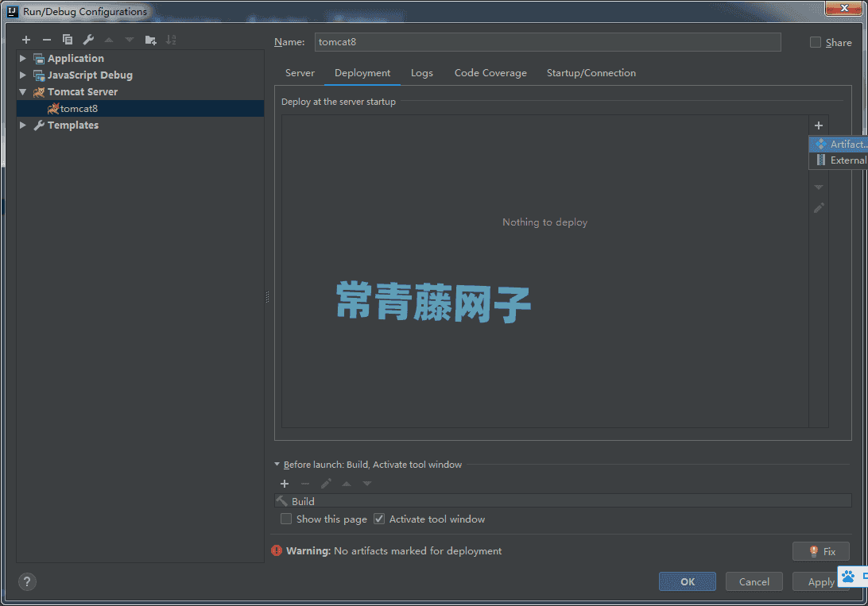This screenshot has height=606, width=868.
Task: Click the paw icon at bottom right
Action: point(848,577)
